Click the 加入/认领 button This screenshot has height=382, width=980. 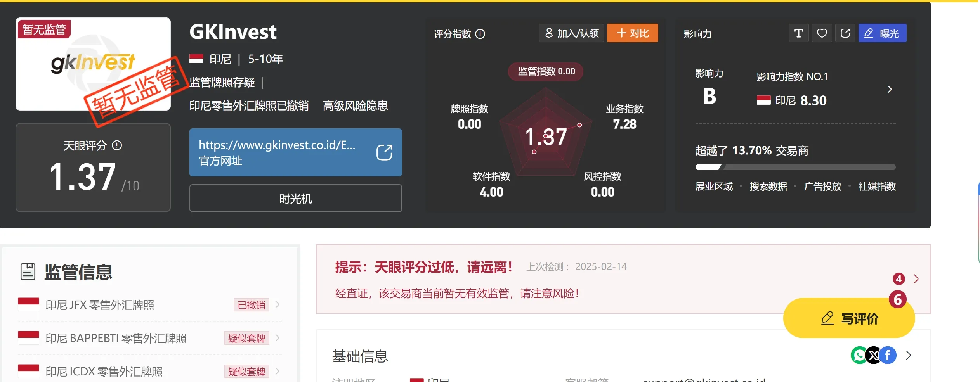pyautogui.click(x=571, y=33)
